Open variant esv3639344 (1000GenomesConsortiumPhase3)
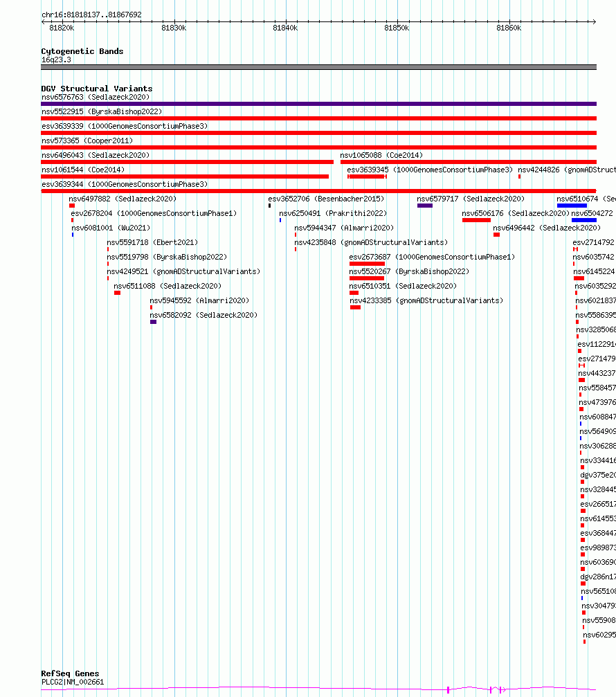 coord(125,185)
